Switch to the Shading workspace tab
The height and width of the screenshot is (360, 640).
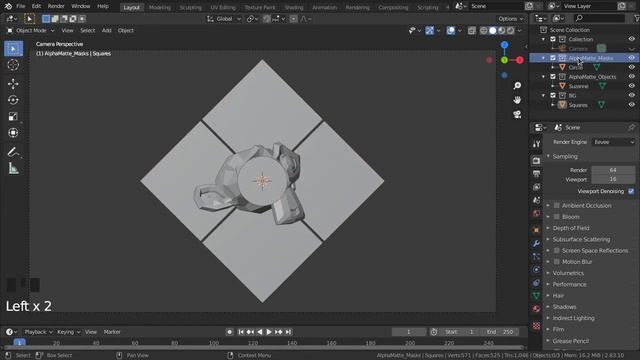pyautogui.click(x=294, y=7)
